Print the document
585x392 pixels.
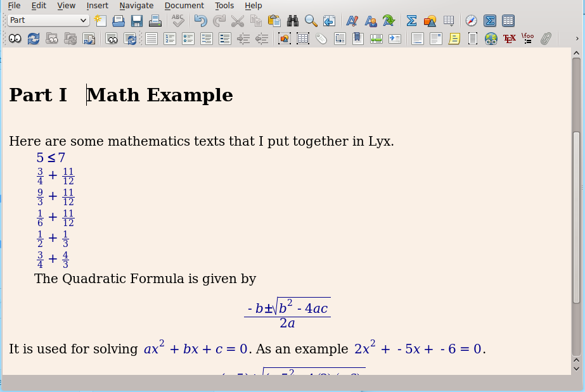click(155, 20)
